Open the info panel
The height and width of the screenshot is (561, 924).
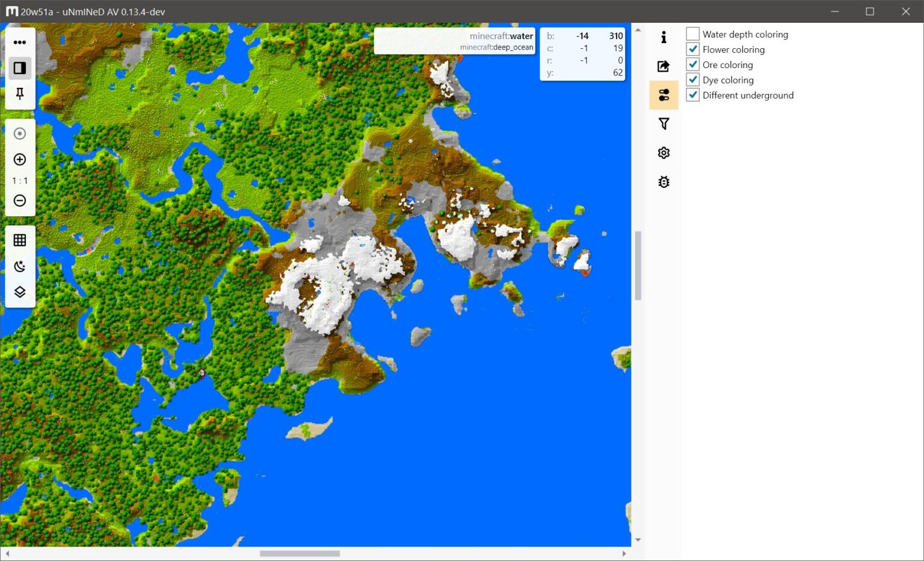[664, 37]
